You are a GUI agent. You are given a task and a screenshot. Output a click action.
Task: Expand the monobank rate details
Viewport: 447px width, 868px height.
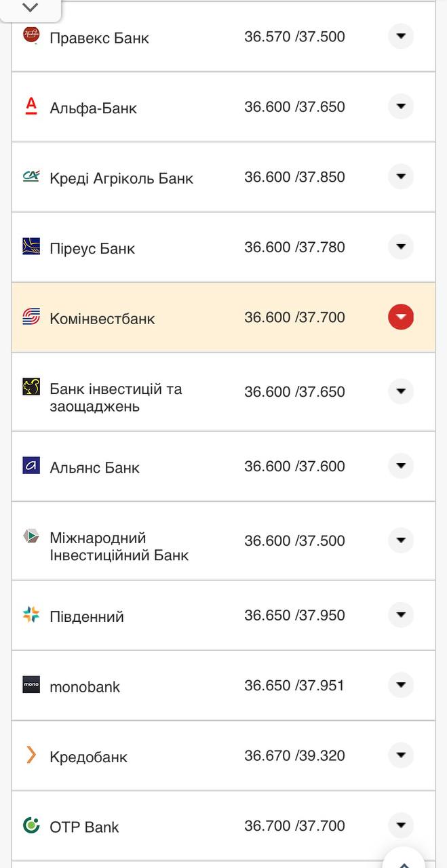coord(401,684)
